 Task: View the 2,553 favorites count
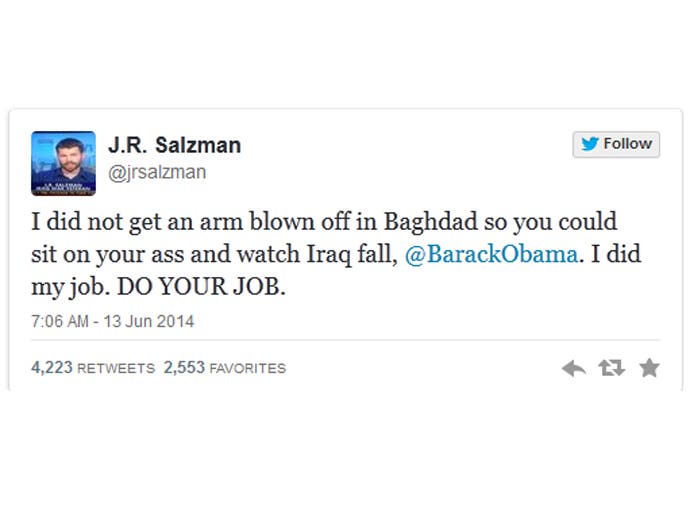pos(184,367)
